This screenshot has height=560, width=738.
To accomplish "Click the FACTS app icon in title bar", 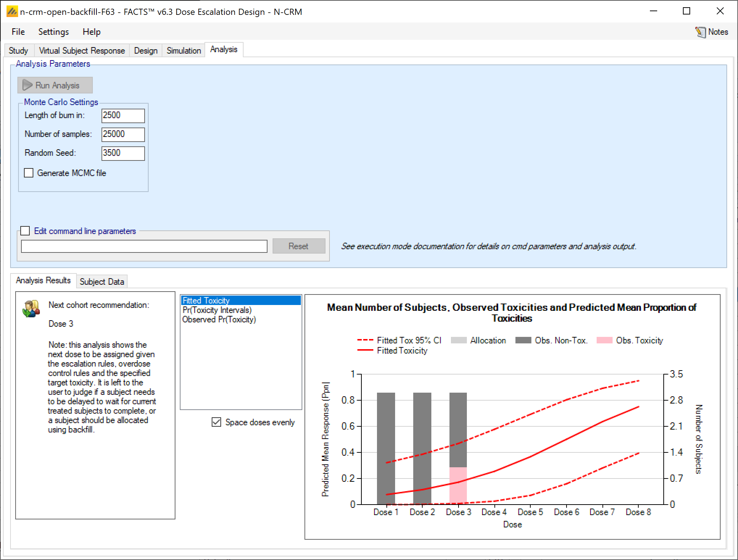I will (x=12, y=12).
